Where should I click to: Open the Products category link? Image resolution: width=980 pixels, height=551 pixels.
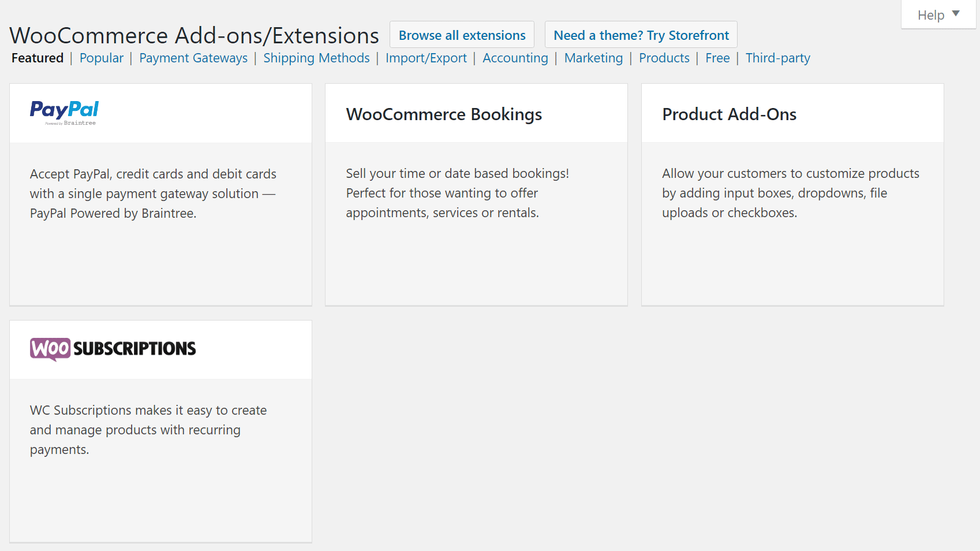(664, 58)
